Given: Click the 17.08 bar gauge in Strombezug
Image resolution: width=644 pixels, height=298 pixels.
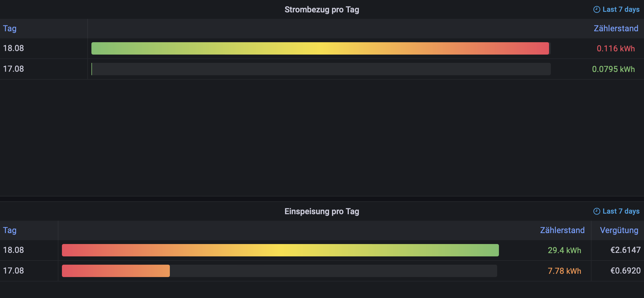Looking at the screenshot, I should tap(321, 69).
